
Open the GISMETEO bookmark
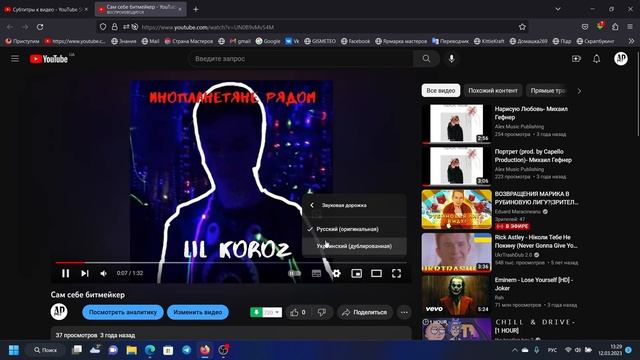point(320,41)
